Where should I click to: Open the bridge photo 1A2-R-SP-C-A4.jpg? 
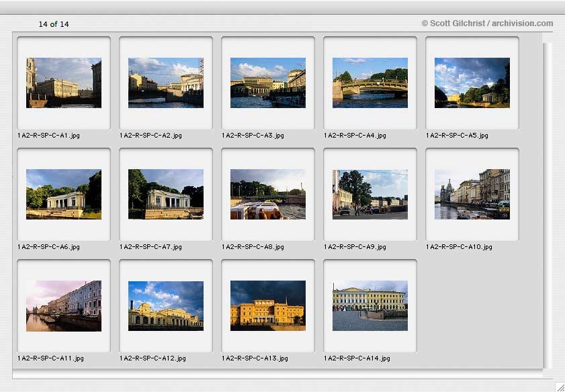pyautogui.click(x=370, y=83)
